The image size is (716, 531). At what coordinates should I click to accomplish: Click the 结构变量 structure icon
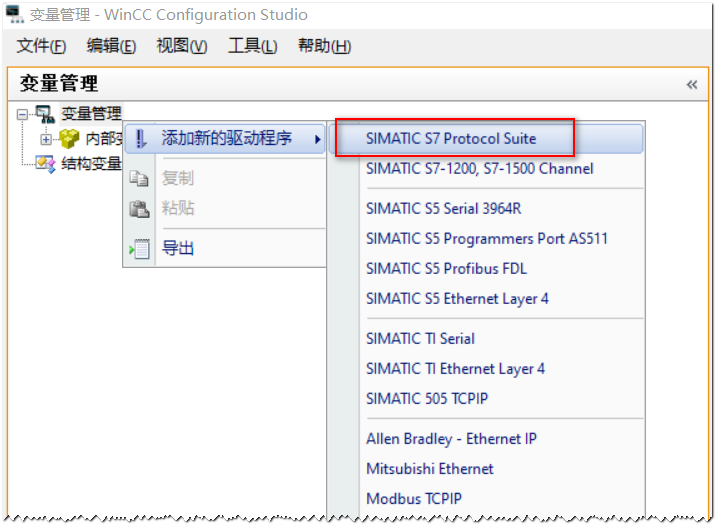[46, 164]
